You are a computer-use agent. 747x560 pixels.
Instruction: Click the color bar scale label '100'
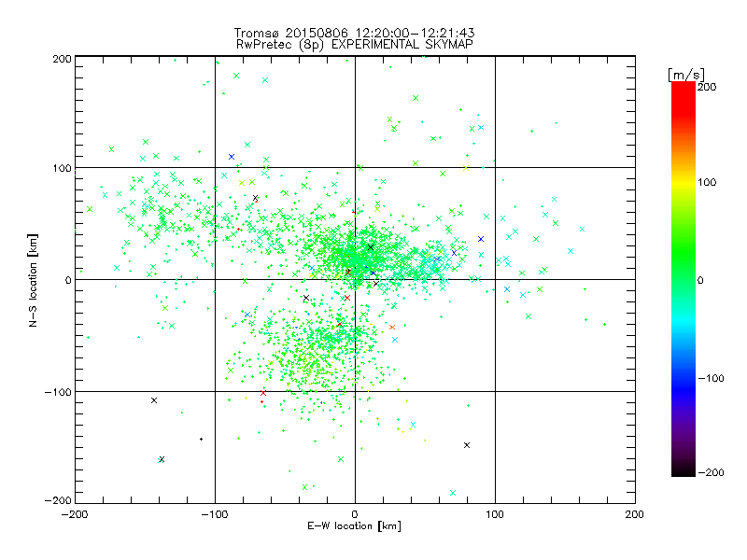tap(707, 182)
